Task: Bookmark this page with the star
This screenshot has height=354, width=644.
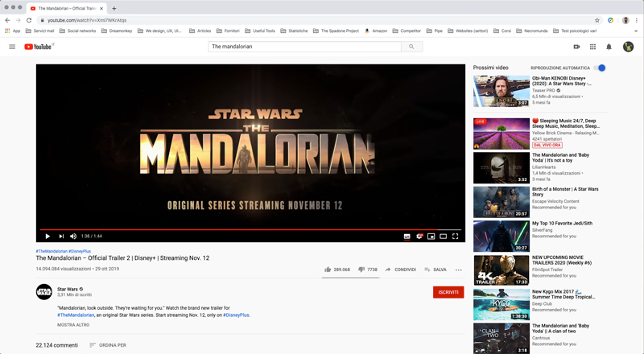Action: [597, 20]
